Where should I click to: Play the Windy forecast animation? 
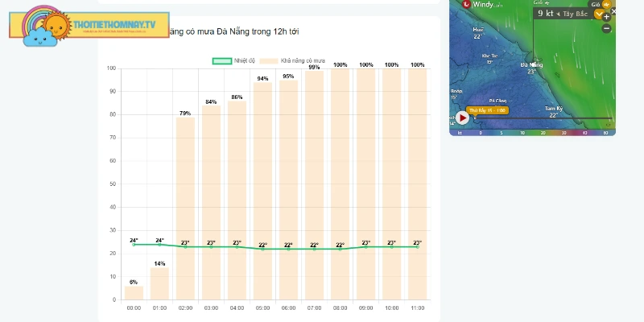[462, 118]
